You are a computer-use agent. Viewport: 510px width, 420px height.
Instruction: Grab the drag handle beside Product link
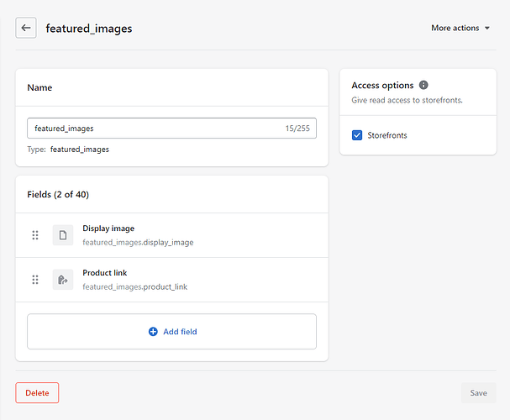tap(35, 280)
